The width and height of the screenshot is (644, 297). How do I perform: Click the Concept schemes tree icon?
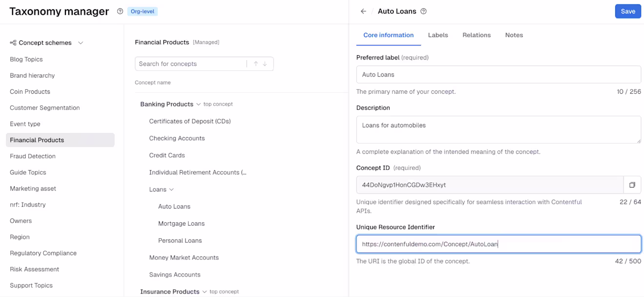(x=13, y=43)
